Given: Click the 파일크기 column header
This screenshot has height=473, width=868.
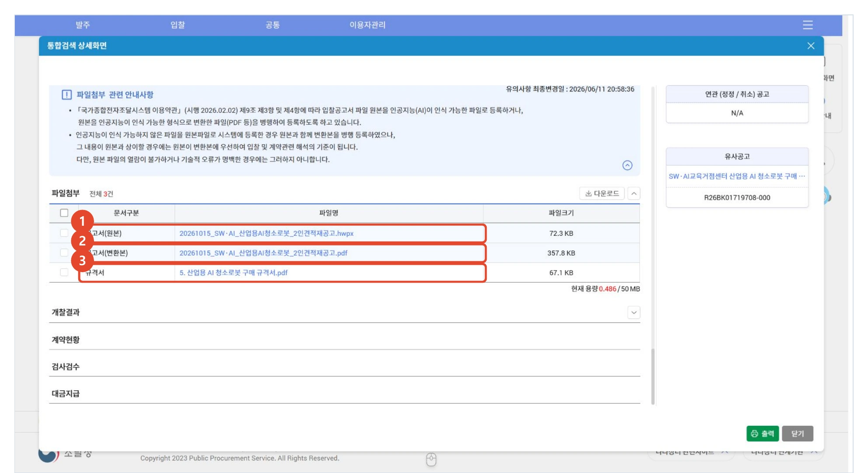Looking at the screenshot, I should pyautogui.click(x=561, y=213).
